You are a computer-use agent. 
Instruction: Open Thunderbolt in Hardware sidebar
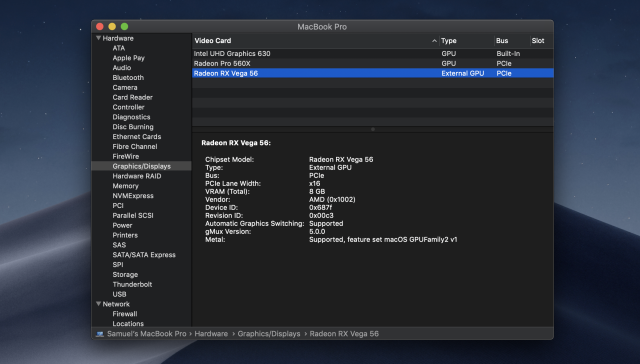tap(132, 284)
